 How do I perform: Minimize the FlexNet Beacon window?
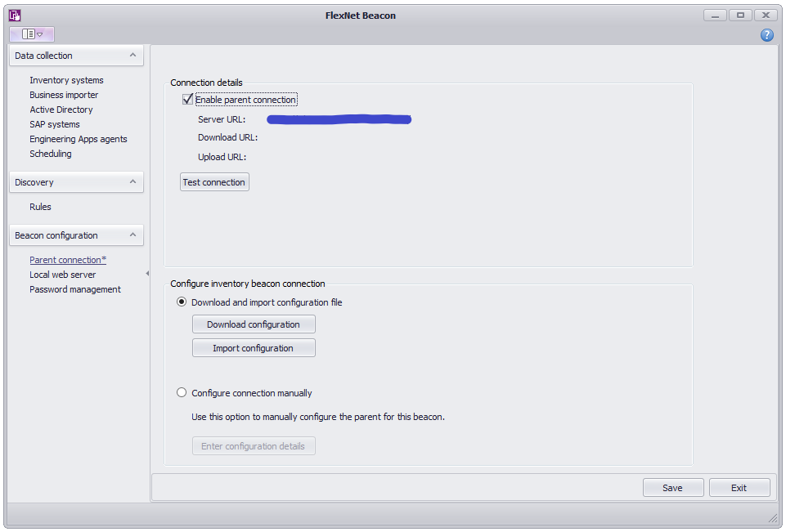click(x=716, y=16)
